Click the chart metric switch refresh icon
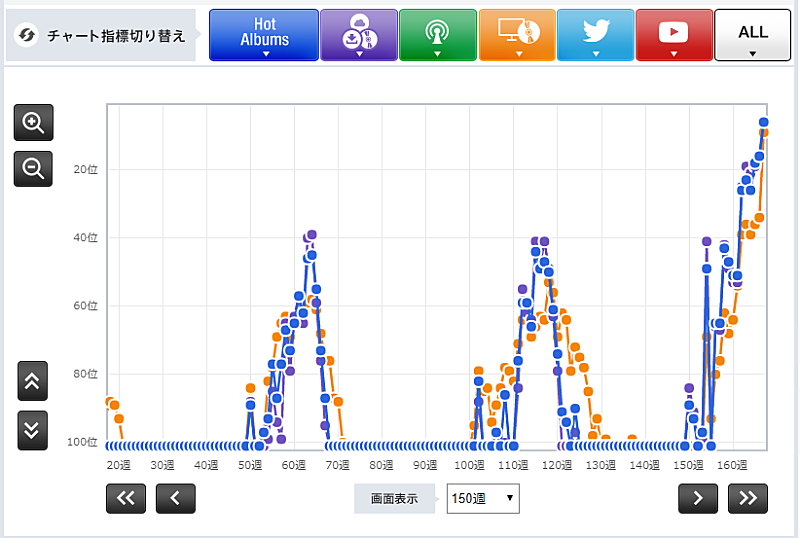Viewport: 800px width, 538px height. coord(28,35)
